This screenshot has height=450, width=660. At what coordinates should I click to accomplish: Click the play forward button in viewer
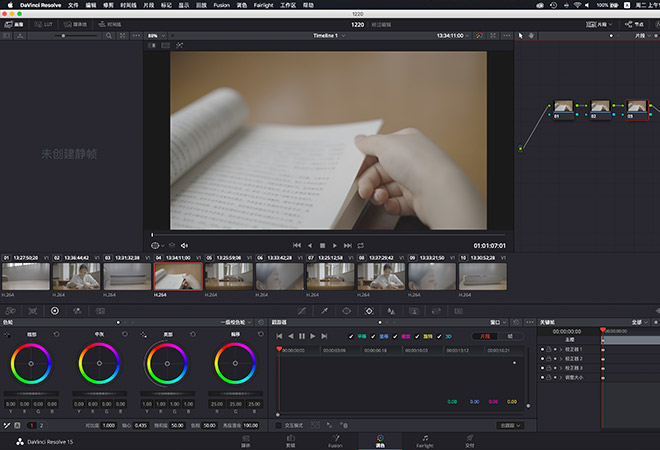click(x=335, y=245)
